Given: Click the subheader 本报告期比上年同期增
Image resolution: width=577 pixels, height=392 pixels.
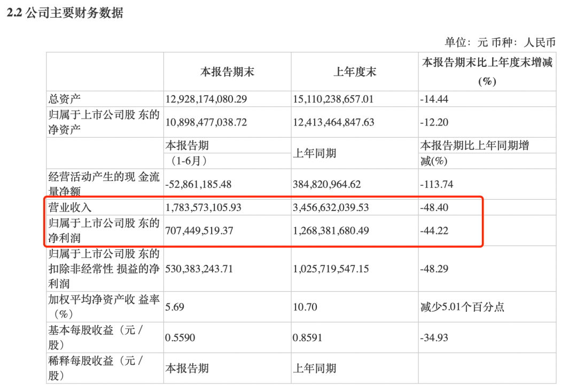Looking at the screenshot, I should (x=475, y=146).
